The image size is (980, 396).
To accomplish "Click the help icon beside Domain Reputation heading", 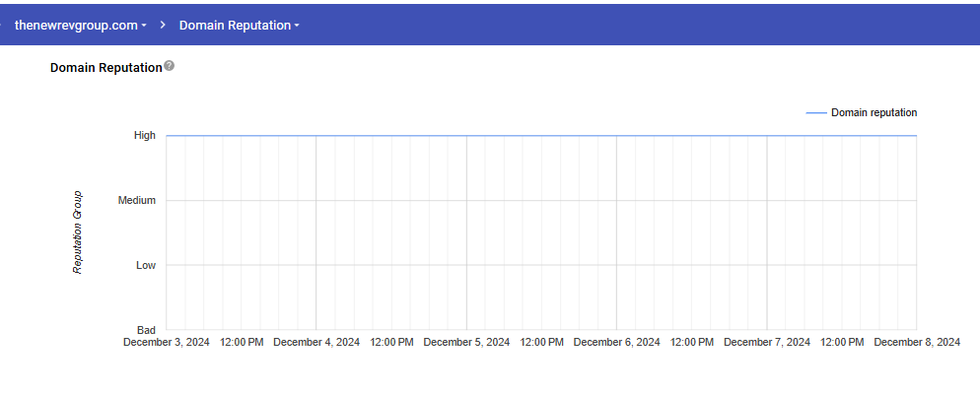I will 170,66.
